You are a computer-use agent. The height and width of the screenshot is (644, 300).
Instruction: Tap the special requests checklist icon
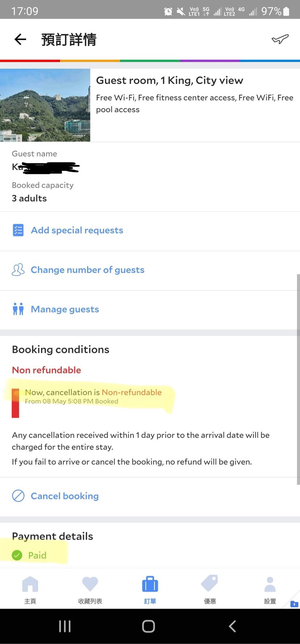coord(18,230)
